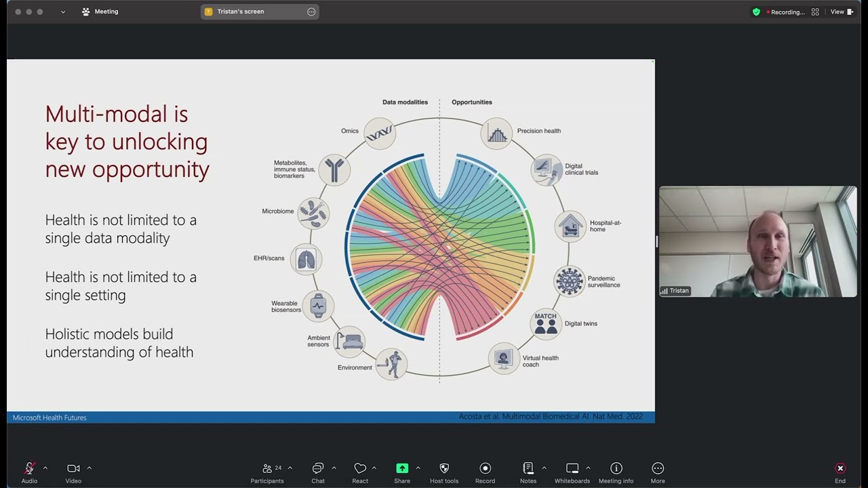
Task: Open the Tristan's screen tab options ellipsis
Action: [x=311, y=12]
